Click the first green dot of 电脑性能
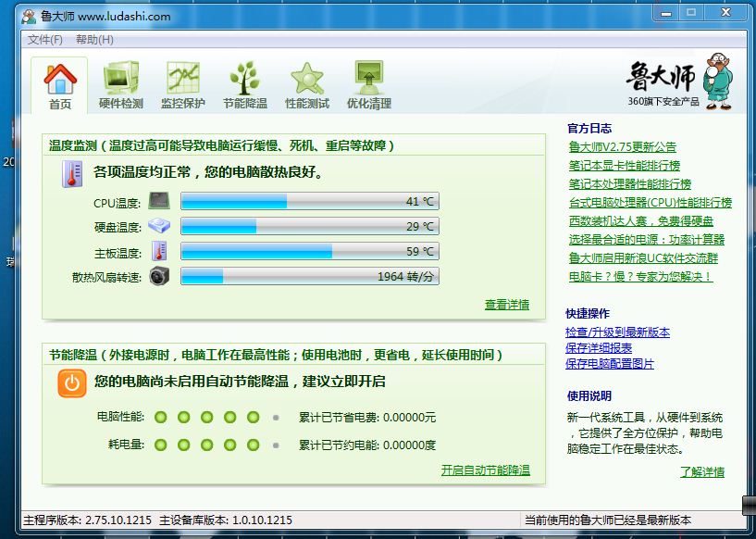The height and width of the screenshot is (539, 756). point(161,417)
